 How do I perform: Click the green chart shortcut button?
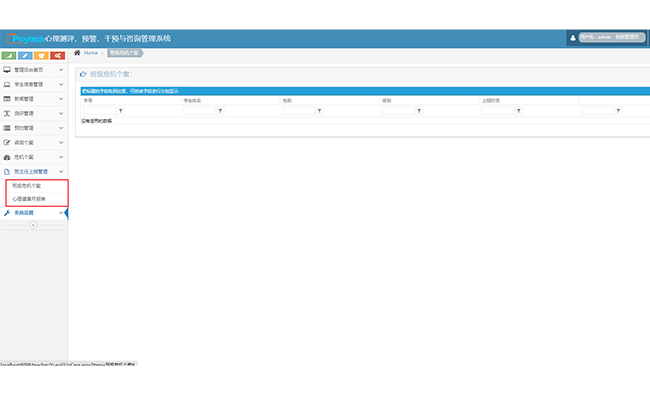point(9,56)
